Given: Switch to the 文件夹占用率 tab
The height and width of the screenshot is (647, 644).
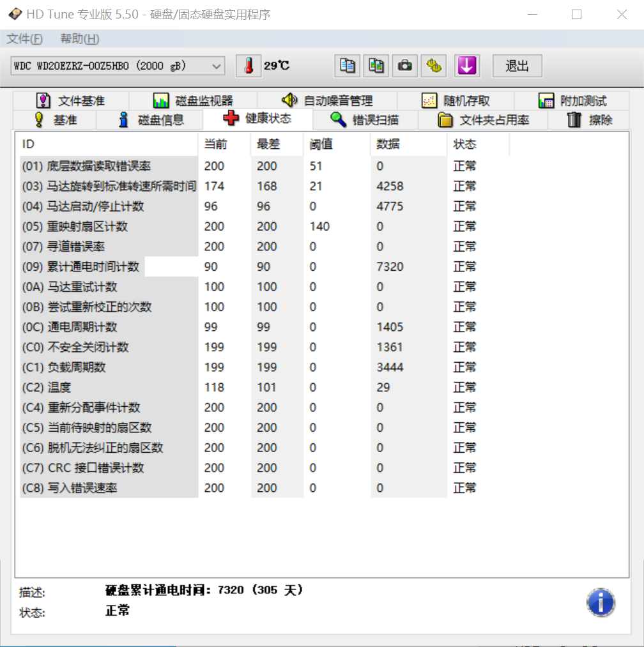Looking at the screenshot, I should point(483,120).
